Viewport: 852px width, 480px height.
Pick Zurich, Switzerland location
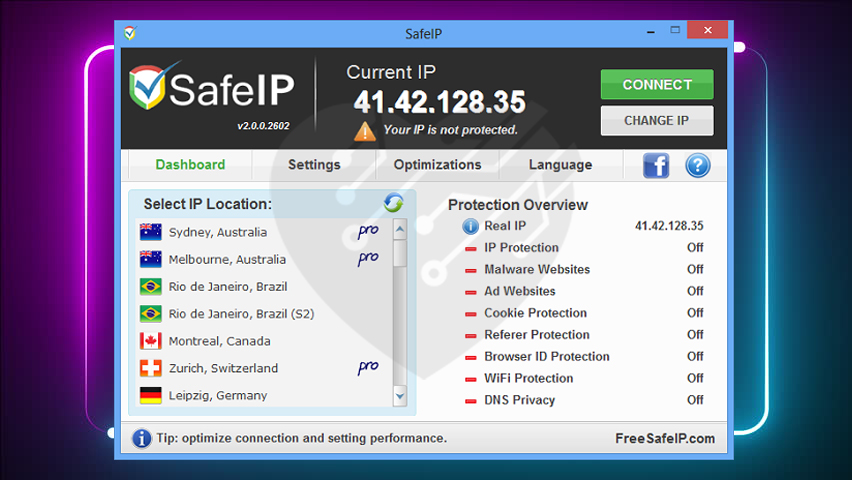[x=264, y=368]
